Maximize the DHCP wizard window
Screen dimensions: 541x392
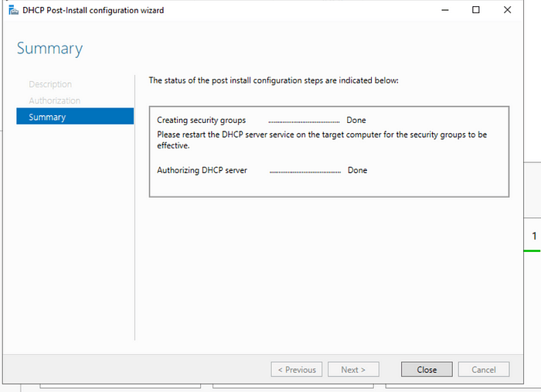click(x=476, y=10)
